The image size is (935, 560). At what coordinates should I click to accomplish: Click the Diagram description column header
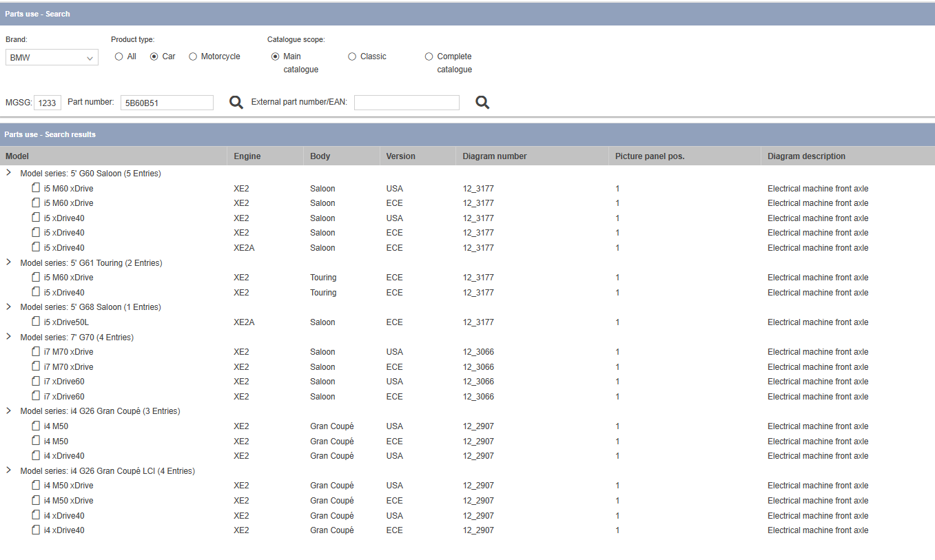pyautogui.click(x=848, y=156)
